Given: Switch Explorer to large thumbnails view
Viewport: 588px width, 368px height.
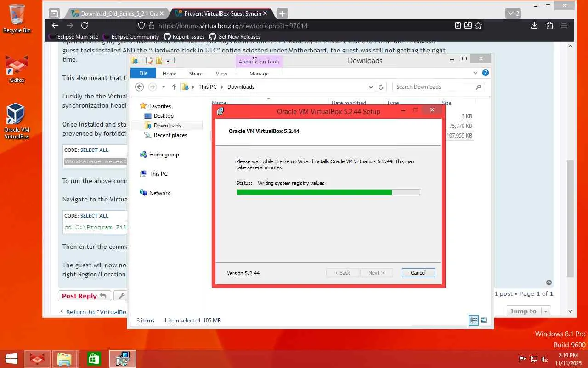Looking at the screenshot, I should pos(484,321).
